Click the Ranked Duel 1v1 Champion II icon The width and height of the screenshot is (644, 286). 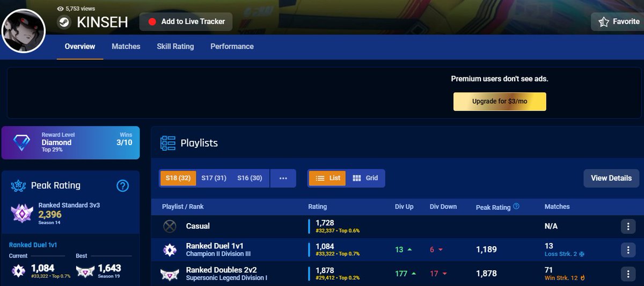[x=170, y=249]
